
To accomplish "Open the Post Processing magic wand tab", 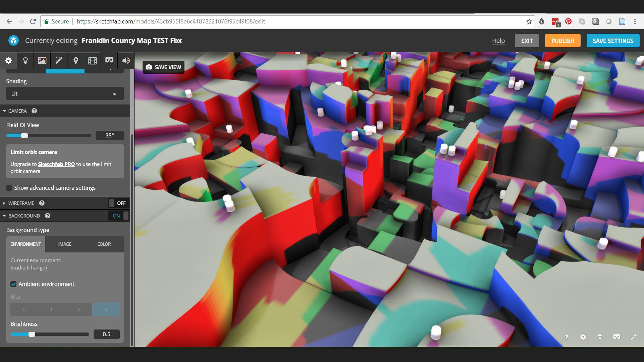I will pyautogui.click(x=59, y=61).
